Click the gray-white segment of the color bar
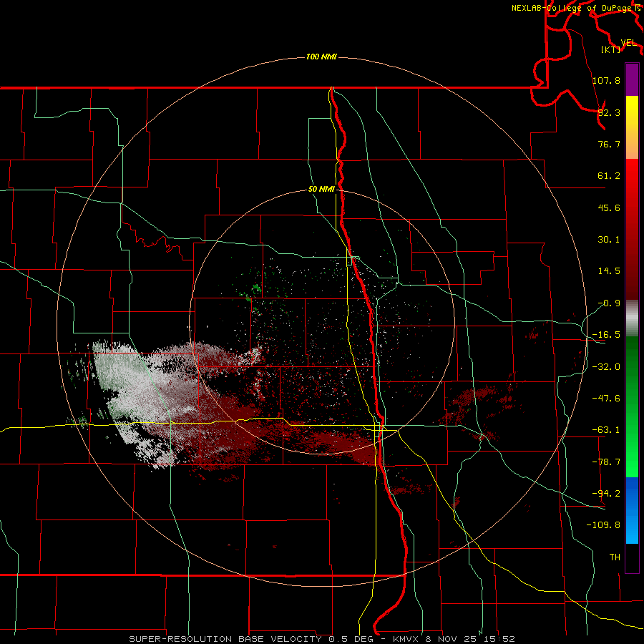 tap(632, 318)
